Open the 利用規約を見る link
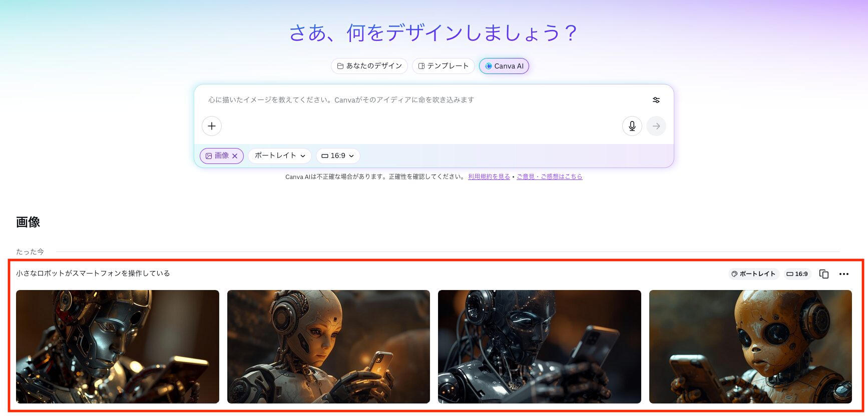 coord(489,177)
